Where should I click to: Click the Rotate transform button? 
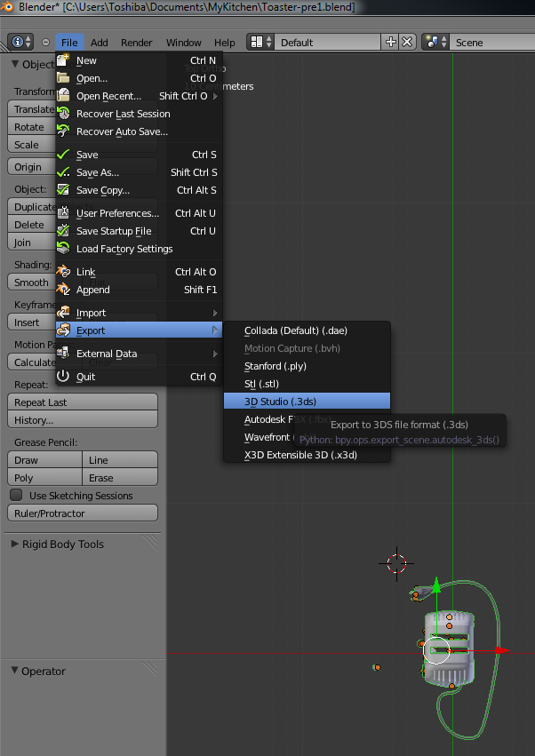point(32,127)
